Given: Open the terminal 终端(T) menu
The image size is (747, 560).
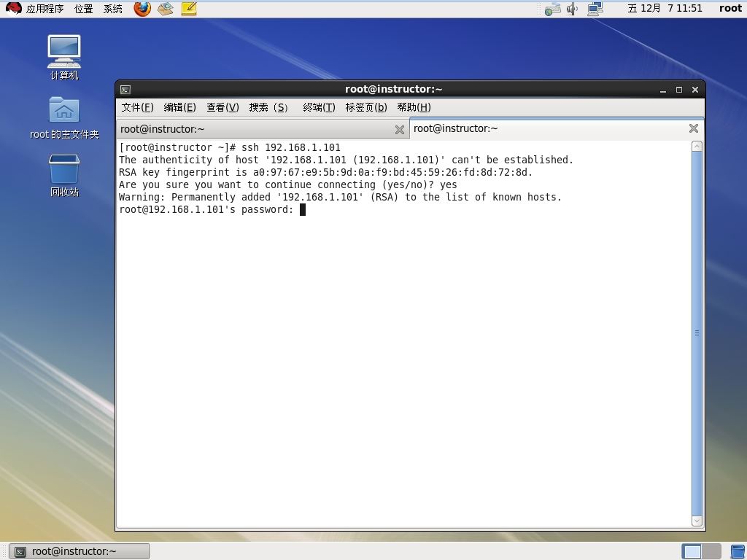Looking at the screenshot, I should (x=320, y=108).
